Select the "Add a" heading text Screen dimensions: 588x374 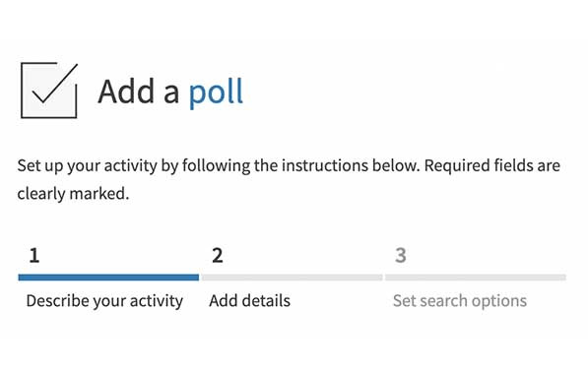(x=139, y=92)
